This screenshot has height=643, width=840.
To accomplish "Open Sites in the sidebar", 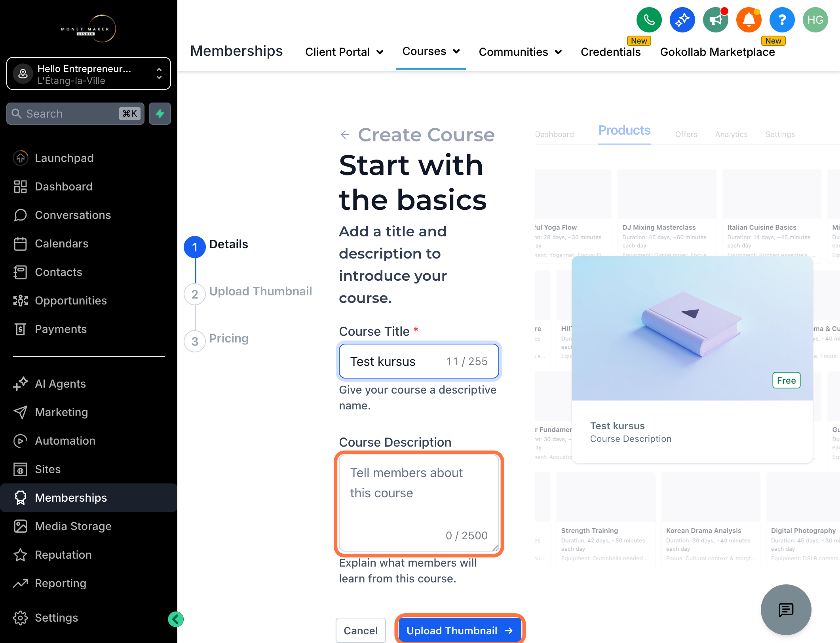I will click(x=89, y=469).
